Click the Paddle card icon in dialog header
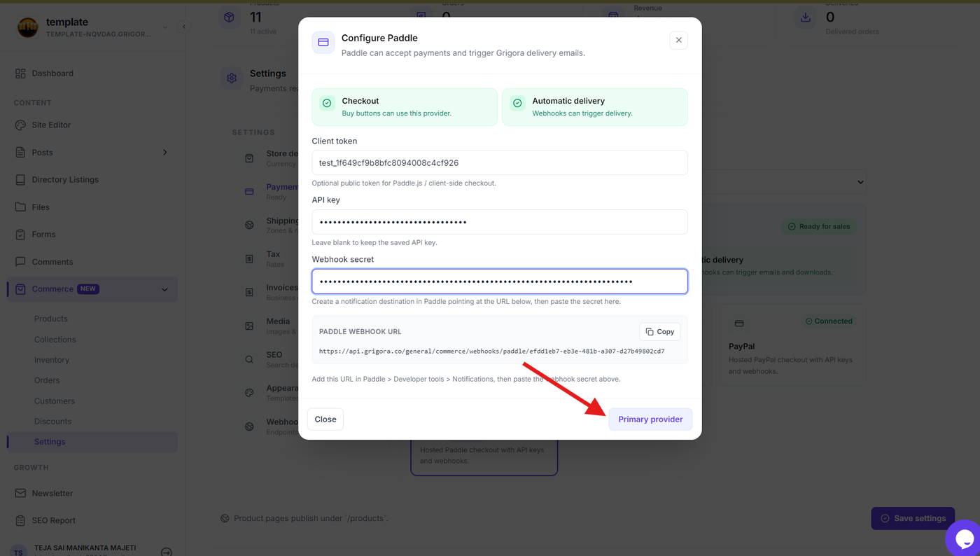The image size is (980, 556). 323,43
